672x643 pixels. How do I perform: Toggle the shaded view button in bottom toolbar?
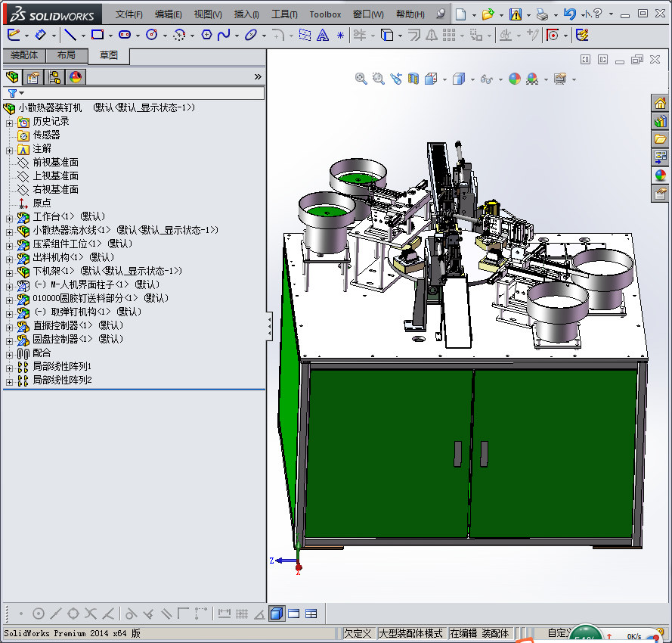pyautogui.click(x=276, y=613)
